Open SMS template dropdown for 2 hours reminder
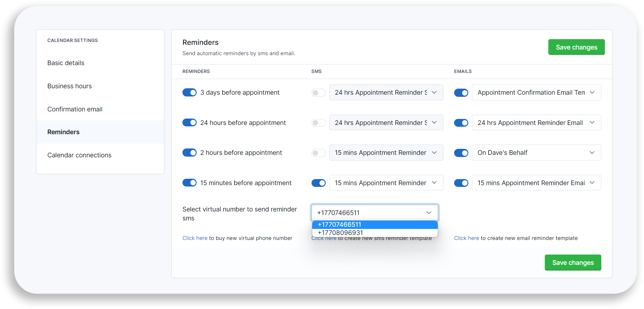Screen dimensions: 644x309 (386, 153)
